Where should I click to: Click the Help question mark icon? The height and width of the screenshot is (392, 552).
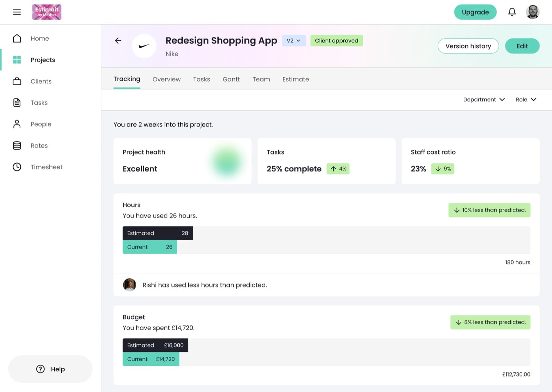[40, 369]
